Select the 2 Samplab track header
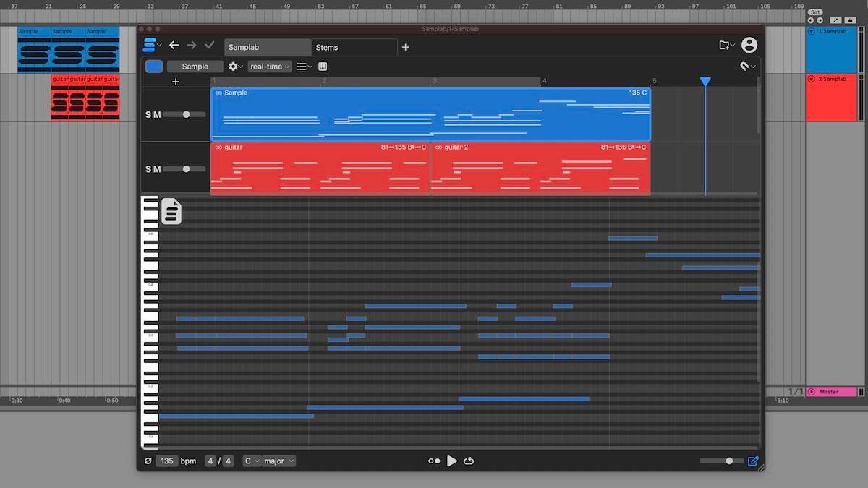The image size is (868, 488). (831, 97)
